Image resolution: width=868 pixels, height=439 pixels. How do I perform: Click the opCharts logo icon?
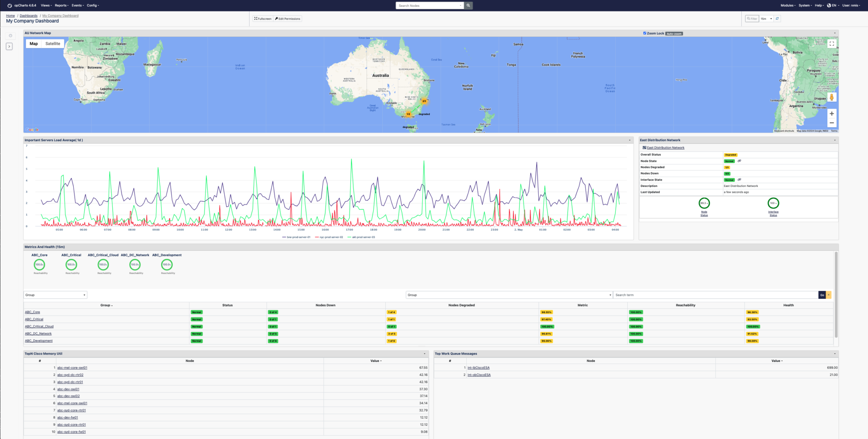9,6
